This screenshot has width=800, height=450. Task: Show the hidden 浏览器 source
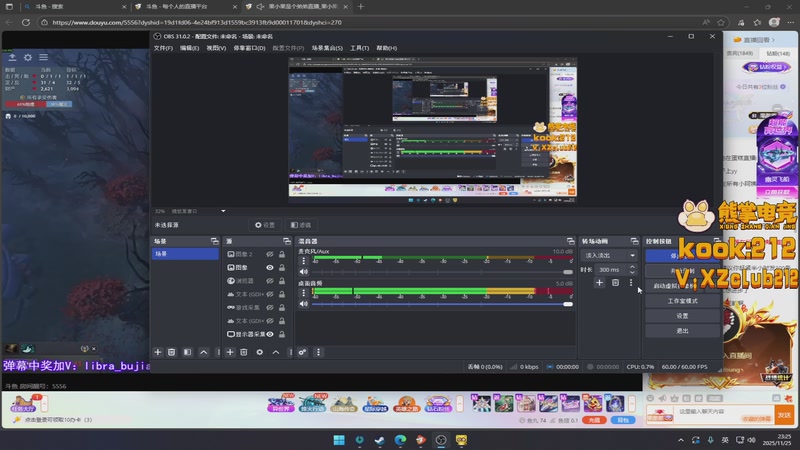coord(270,281)
